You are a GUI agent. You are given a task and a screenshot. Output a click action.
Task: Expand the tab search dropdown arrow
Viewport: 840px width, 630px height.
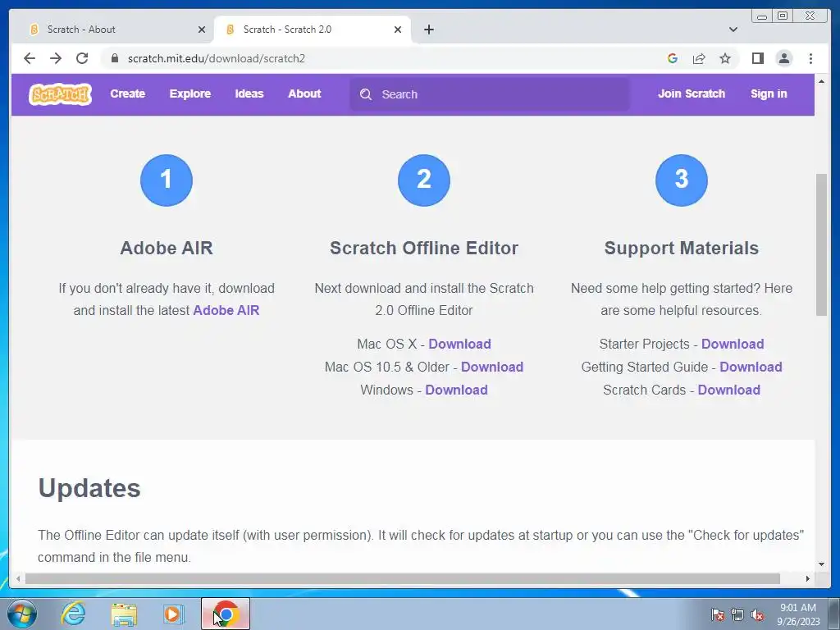(x=733, y=30)
